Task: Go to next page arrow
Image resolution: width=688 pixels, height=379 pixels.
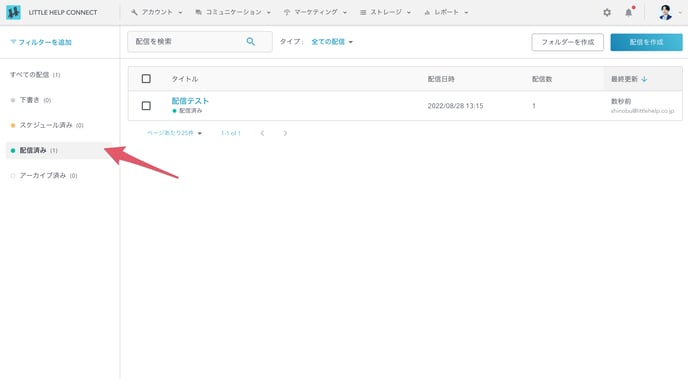Action: (285, 133)
